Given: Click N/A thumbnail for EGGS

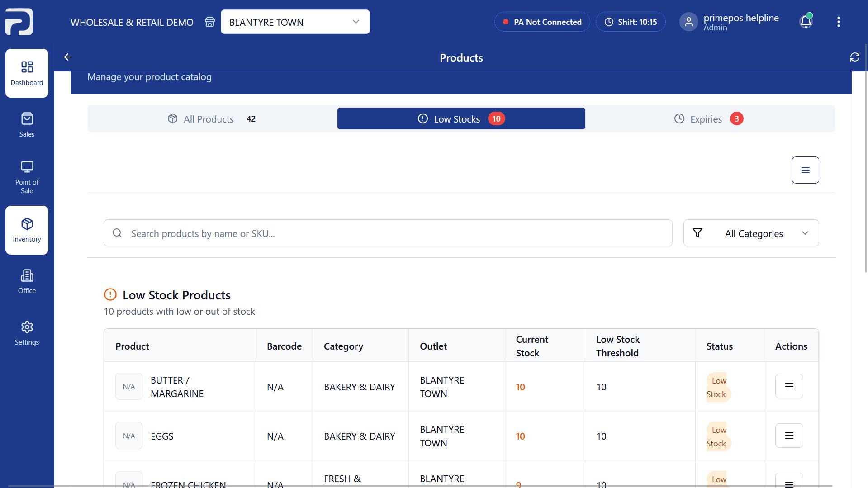Looking at the screenshot, I should [129, 436].
